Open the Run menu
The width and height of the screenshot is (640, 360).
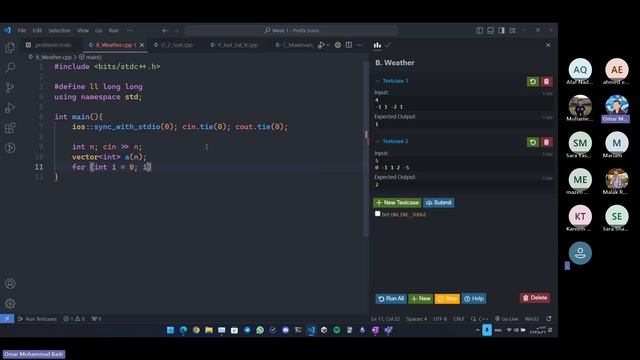pos(113,31)
